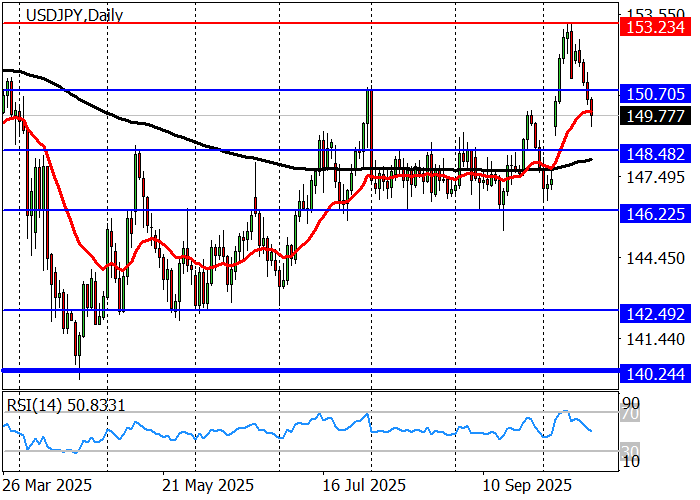Select the 141.440 price scale value
Viewport: 700px width, 500px height.
point(655,340)
